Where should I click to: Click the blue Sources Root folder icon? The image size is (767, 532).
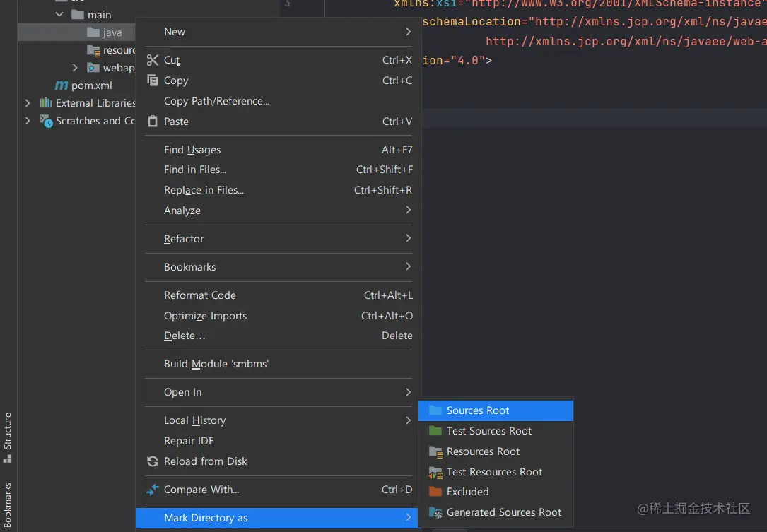(x=435, y=410)
